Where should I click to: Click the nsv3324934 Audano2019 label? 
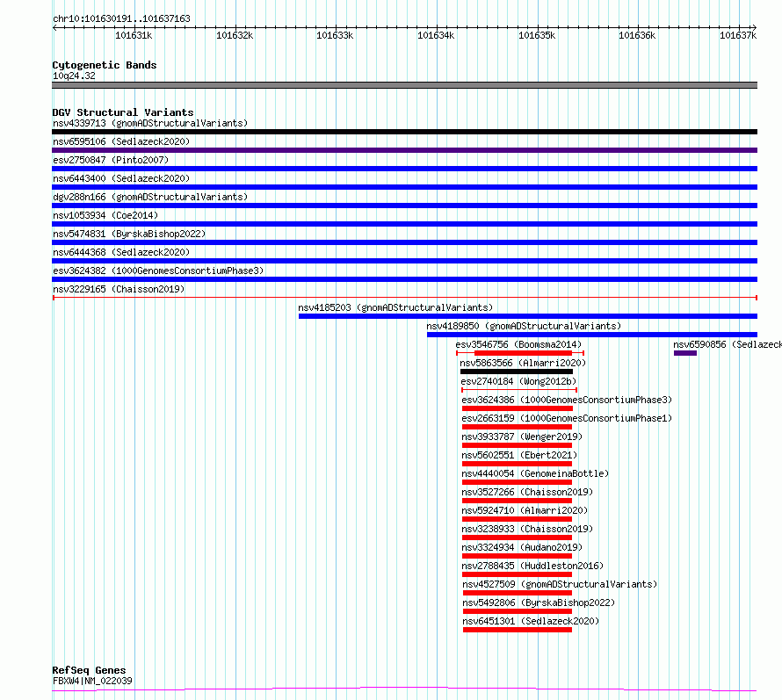pyautogui.click(x=522, y=547)
